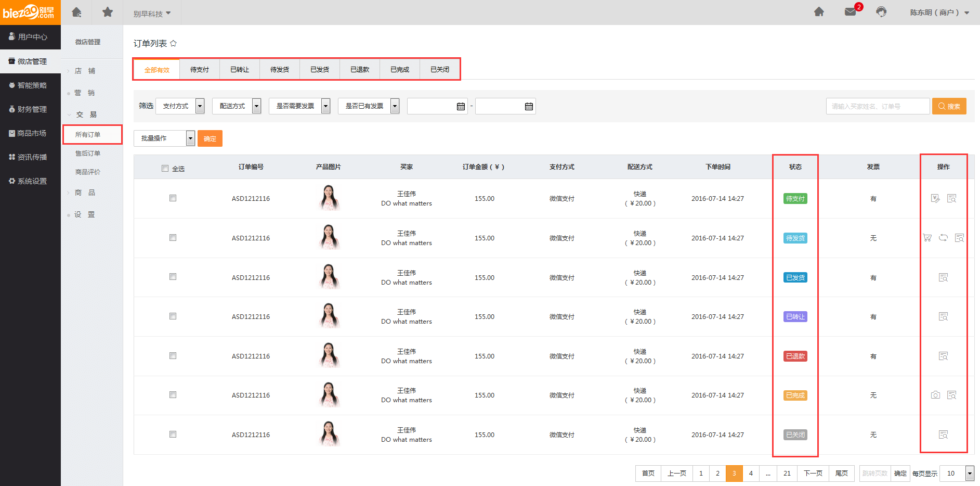
Task: Open 智能策略 in the left sidebar
Action: click(30, 85)
